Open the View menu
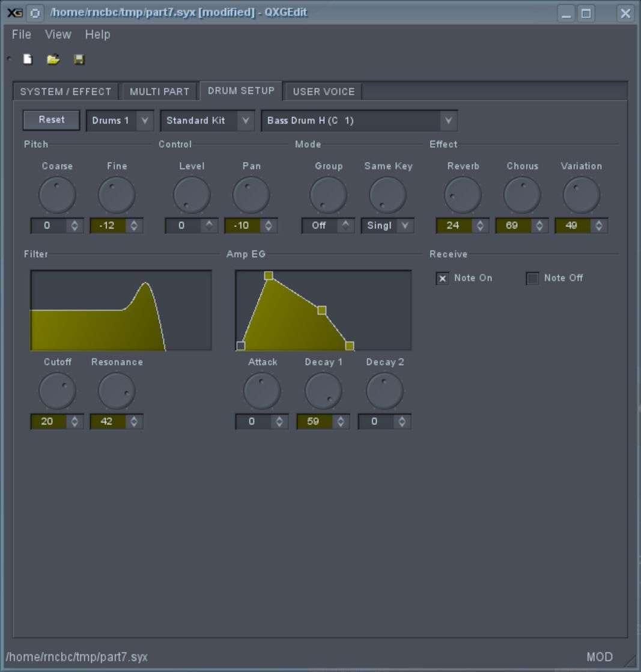 (x=58, y=34)
